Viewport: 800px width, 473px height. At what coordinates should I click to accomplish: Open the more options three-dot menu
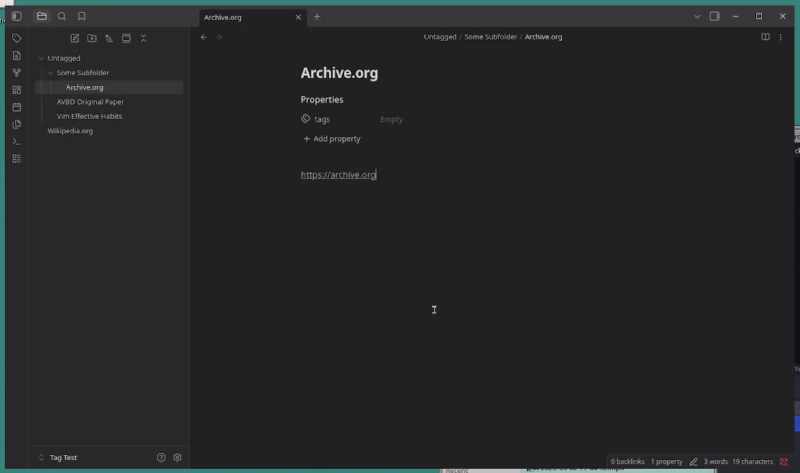[780, 37]
